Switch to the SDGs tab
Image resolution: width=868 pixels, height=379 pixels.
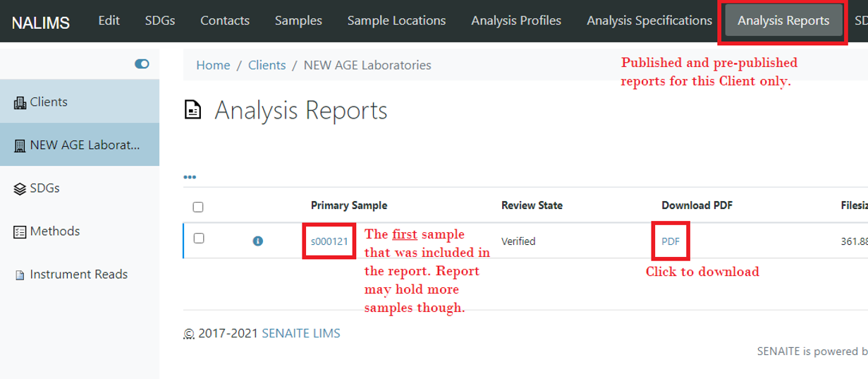point(159,20)
